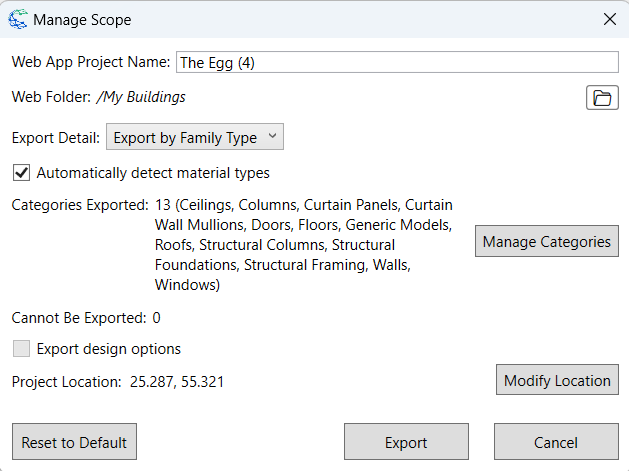Click the 'Cannot Be Exported' count value
Screen dimensions: 629x471
click(x=156, y=318)
